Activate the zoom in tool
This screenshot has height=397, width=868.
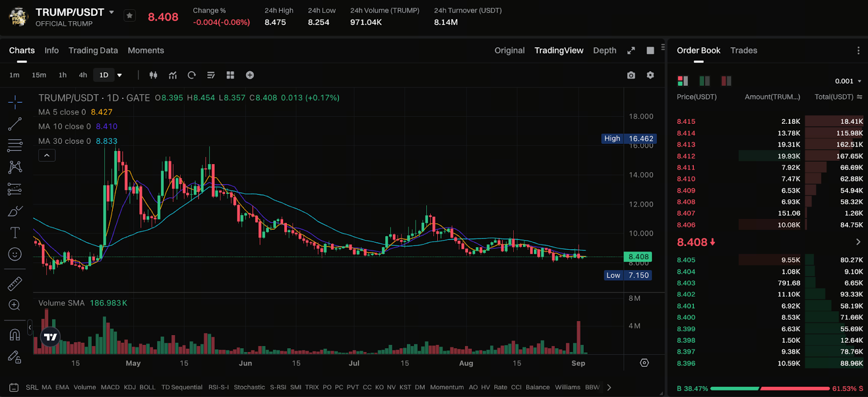tap(15, 305)
